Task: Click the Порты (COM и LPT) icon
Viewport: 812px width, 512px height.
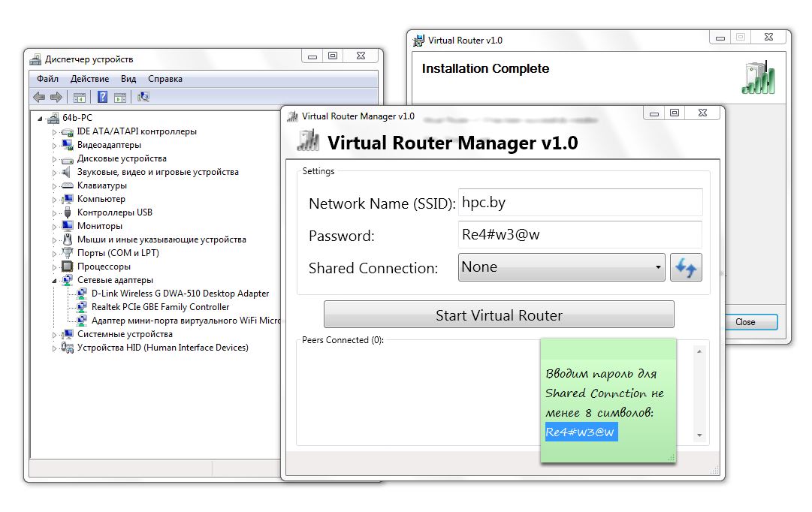Action: coord(68,253)
